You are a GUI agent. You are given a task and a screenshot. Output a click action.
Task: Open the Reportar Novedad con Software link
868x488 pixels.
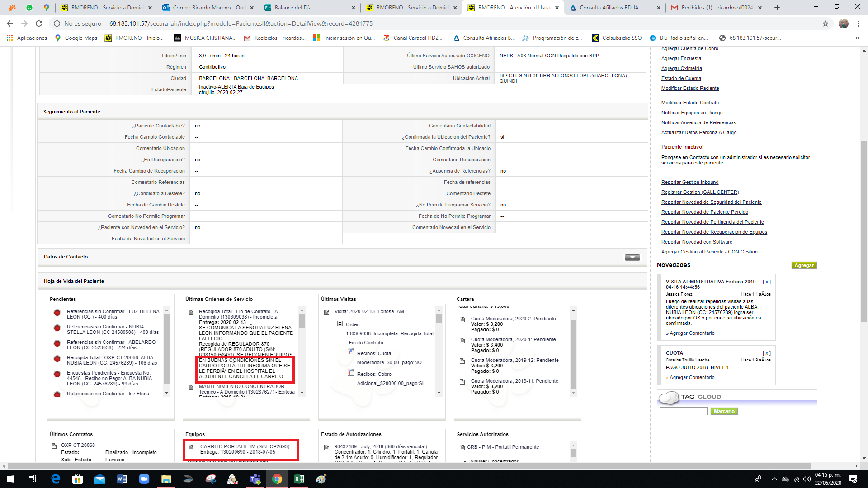click(x=697, y=242)
